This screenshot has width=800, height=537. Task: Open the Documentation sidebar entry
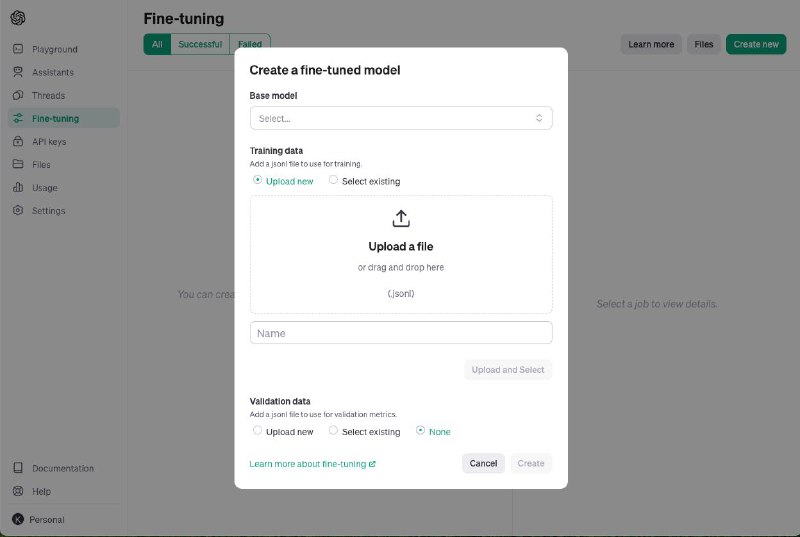tap(63, 468)
